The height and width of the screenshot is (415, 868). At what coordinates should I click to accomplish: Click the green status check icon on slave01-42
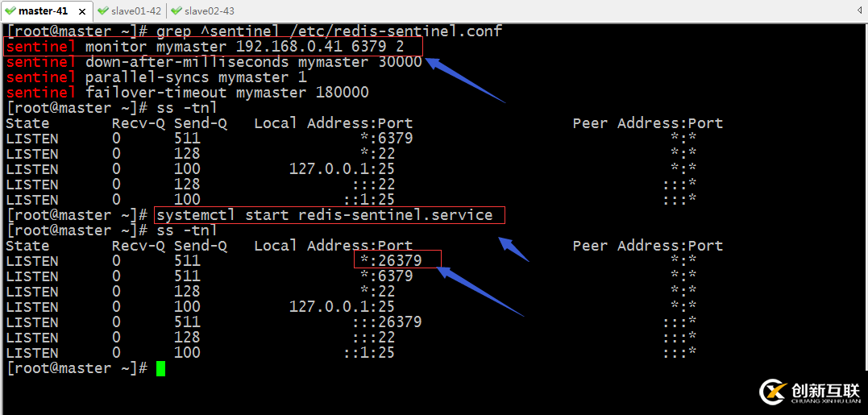coord(102,10)
